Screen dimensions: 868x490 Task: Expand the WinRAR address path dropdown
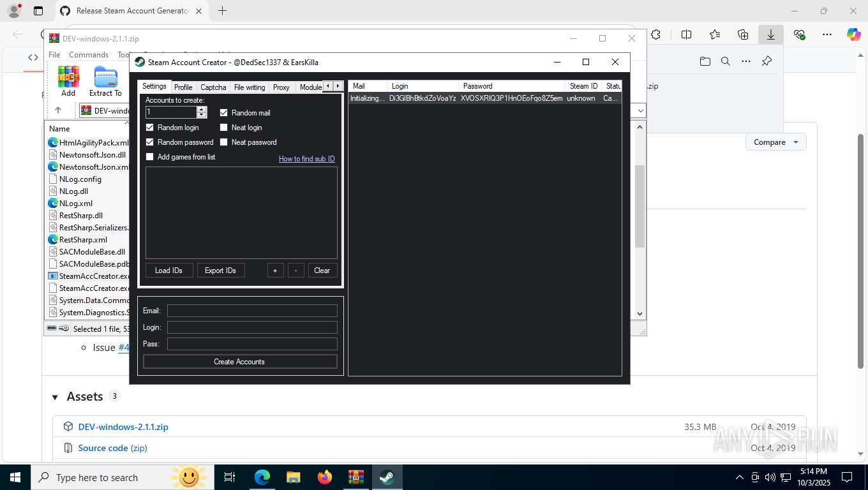click(x=641, y=110)
